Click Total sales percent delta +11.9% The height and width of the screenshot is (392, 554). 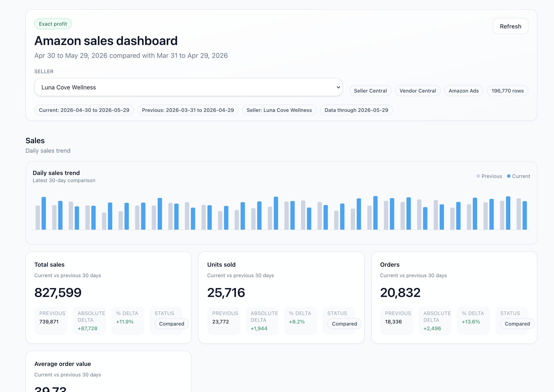(125, 322)
